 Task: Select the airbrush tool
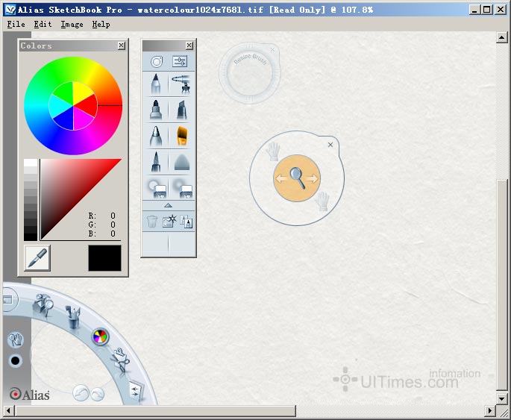[180, 84]
